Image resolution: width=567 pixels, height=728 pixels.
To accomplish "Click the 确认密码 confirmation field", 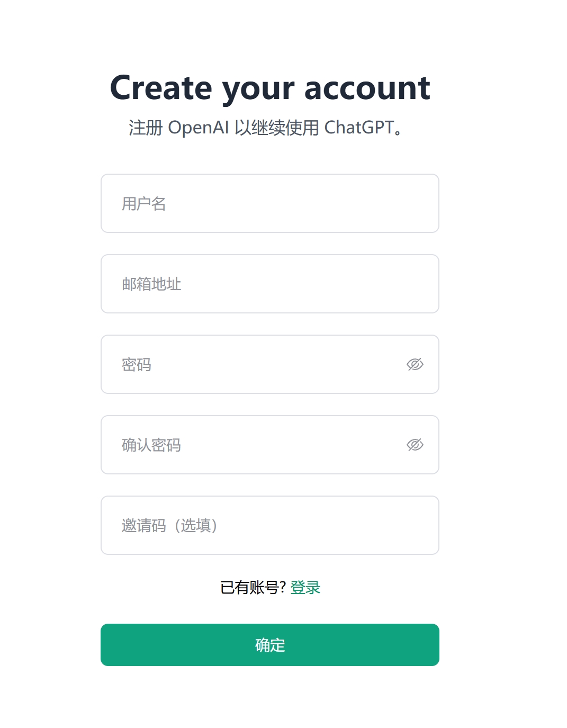I will [x=238, y=445].
